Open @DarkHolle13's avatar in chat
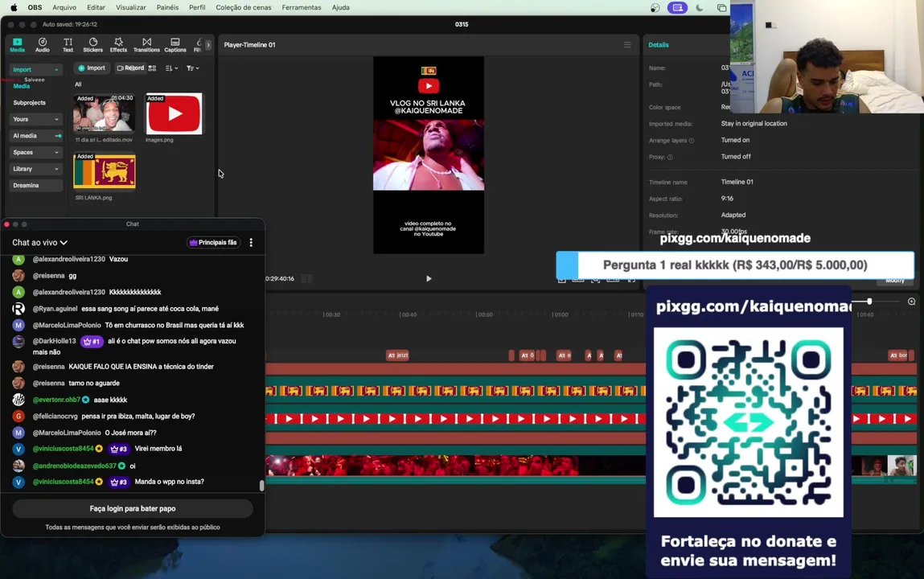Viewport: 924px width, 579px height. (18, 341)
